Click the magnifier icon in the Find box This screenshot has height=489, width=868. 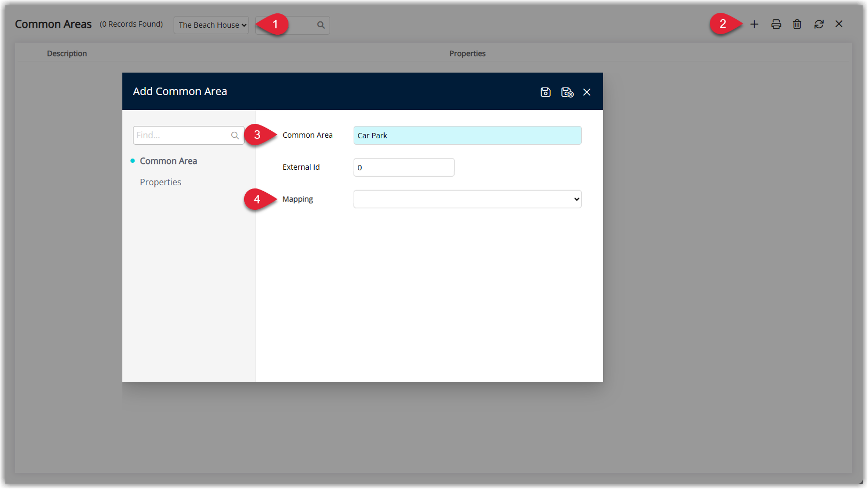235,136
